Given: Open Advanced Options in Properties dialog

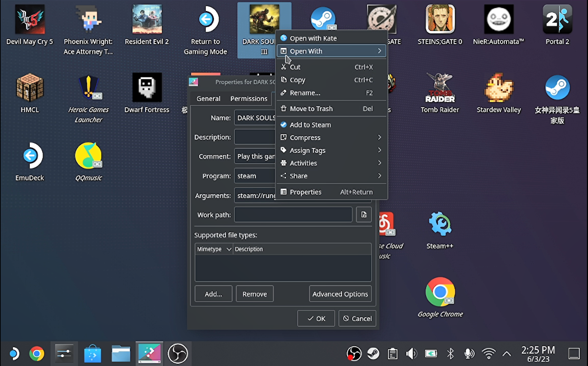Looking at the screenshot, I should [x=340, y=294].
